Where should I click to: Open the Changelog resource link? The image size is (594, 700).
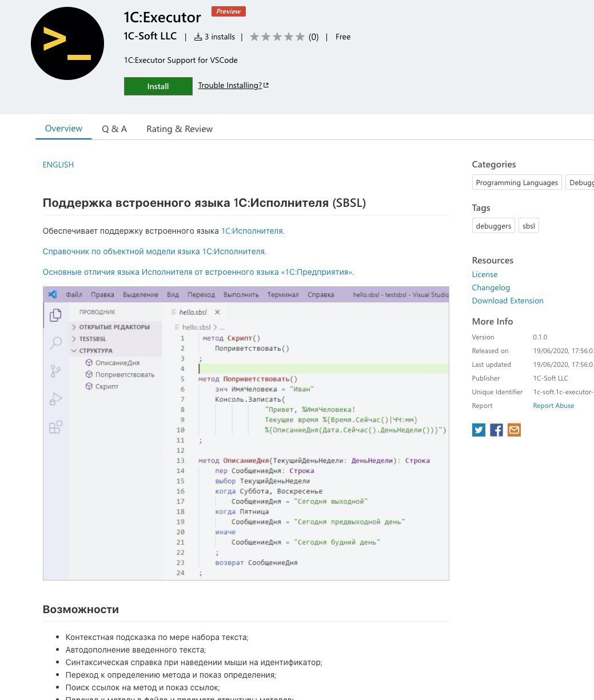pyautogui.click(x=491, y=287)
